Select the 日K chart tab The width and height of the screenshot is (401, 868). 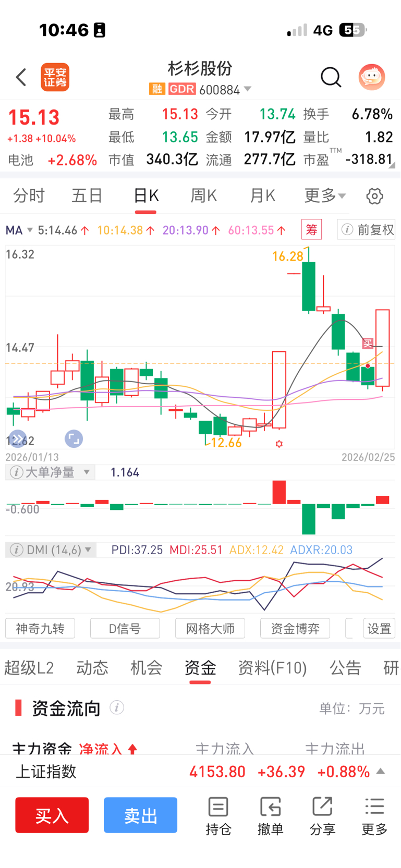click(x=146, y=196)
